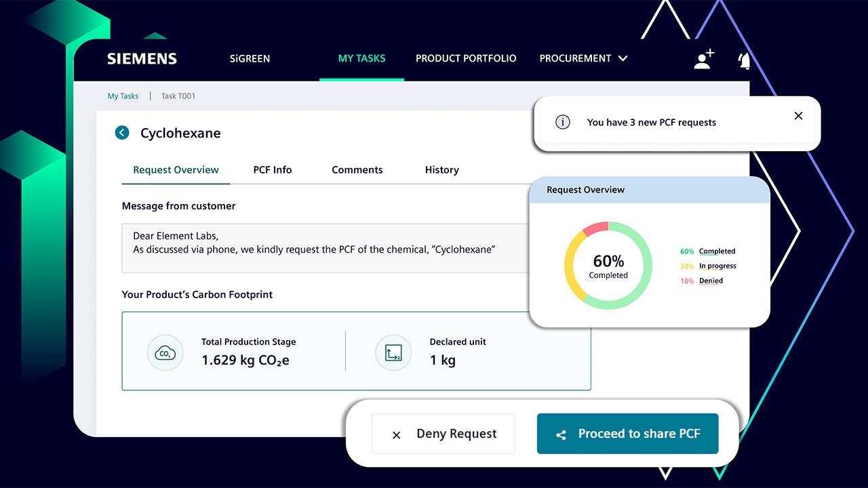Click the declared unit dimension icon

pyautogui.click(x=393, y=352)
